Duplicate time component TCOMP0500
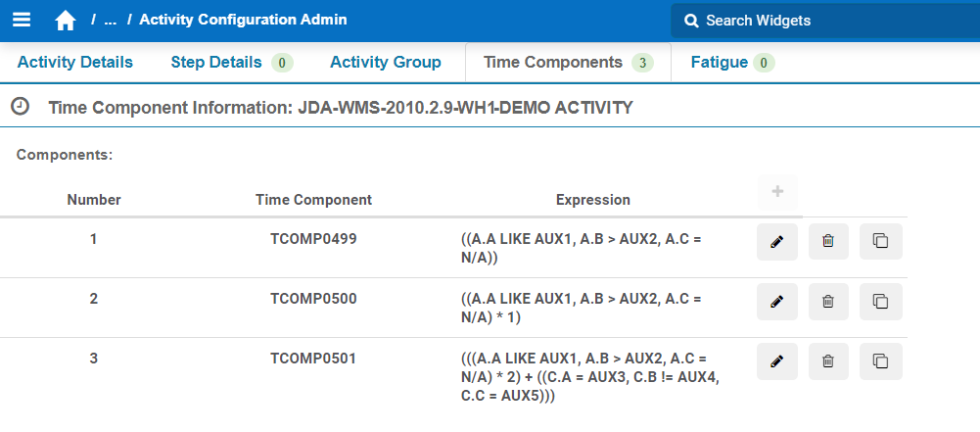The width and height of the screenshot is (980, 432). (880, 302)
